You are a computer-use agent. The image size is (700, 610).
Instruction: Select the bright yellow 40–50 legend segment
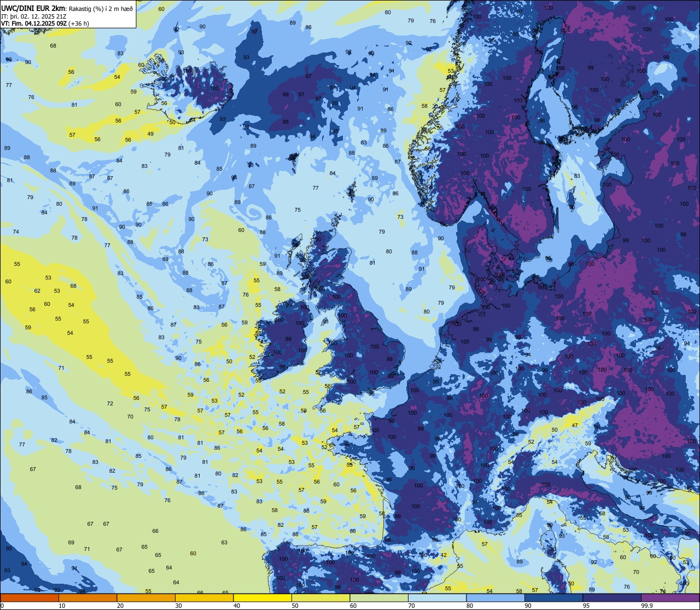(x=262, y=597)
